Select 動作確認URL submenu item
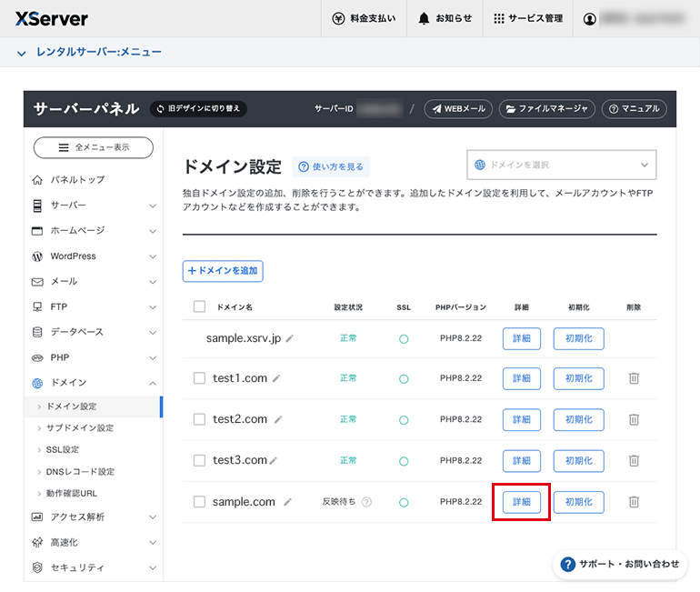 point(72,493)
